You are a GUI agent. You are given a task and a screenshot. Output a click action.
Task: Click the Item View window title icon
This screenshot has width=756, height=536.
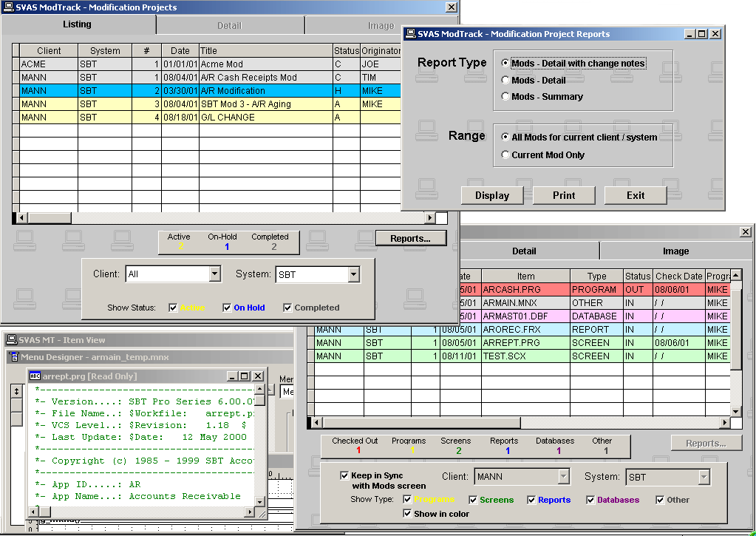pos(12,340)
